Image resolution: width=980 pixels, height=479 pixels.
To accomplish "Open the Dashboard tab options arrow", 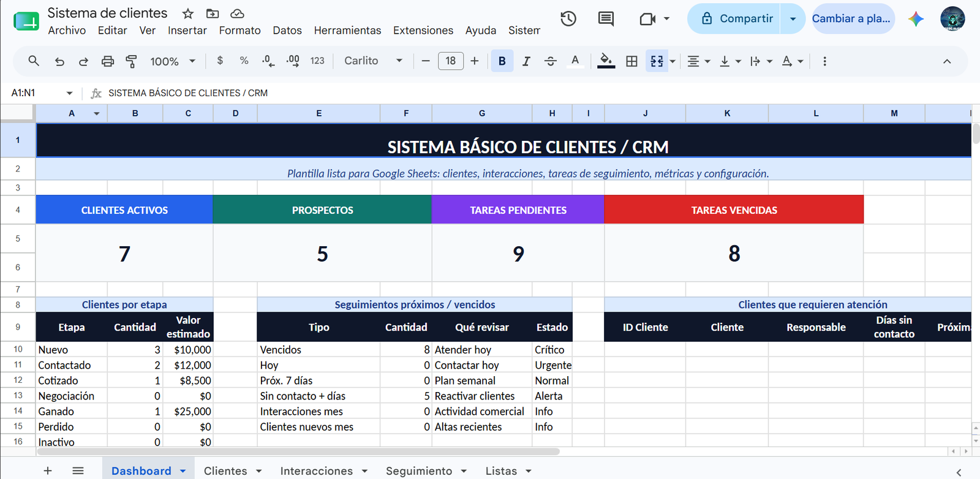I will pos(183,471).
